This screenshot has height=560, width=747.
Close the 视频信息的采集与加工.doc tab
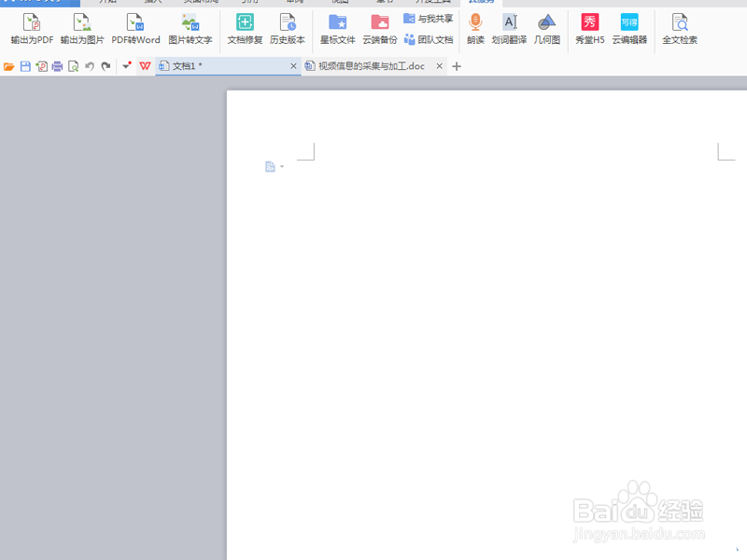tap(439, 66)
